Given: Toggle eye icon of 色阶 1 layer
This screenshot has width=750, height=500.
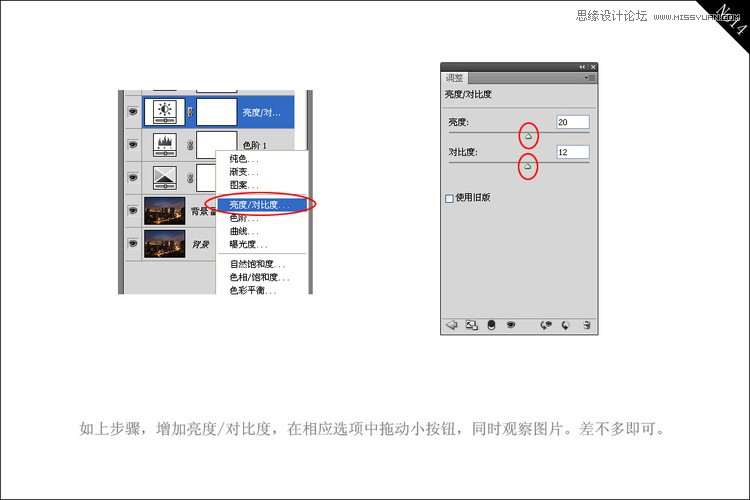Looking at the screenshot, I should (x=133, y=144).
